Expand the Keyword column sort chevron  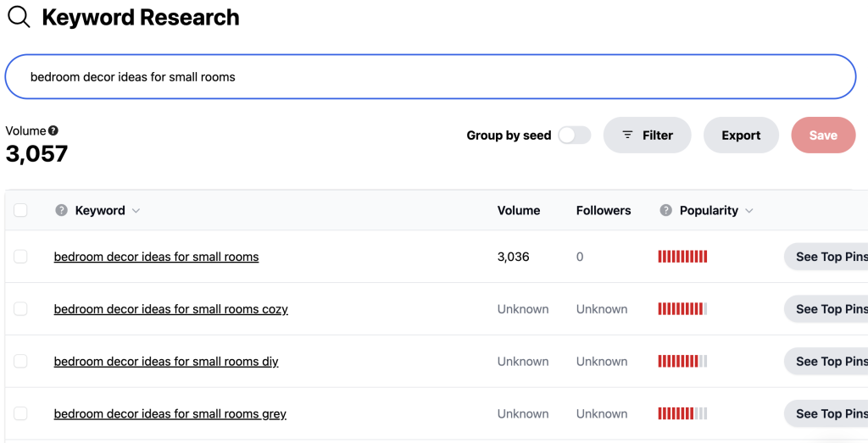[x=136, y=211]
